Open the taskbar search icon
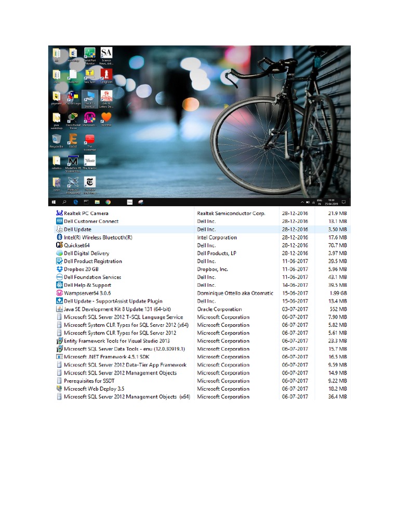The image size is (399, 532). click(x=64, y=202)
